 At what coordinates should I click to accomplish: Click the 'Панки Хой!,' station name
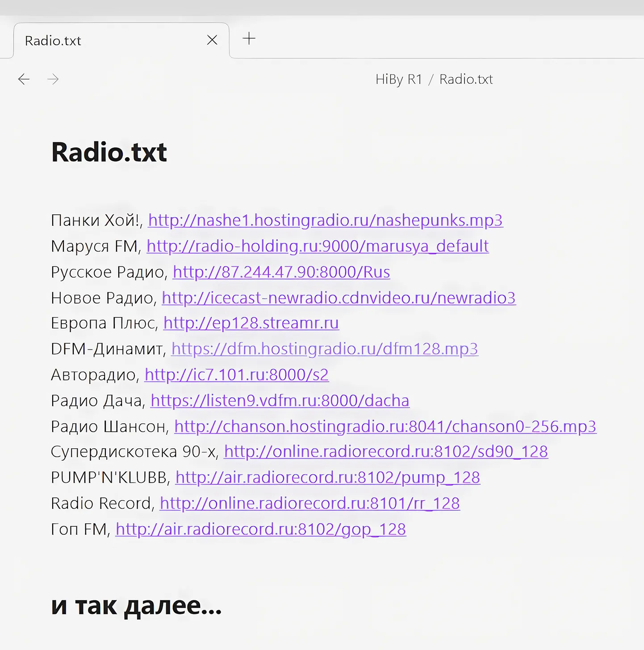(97, 221)
